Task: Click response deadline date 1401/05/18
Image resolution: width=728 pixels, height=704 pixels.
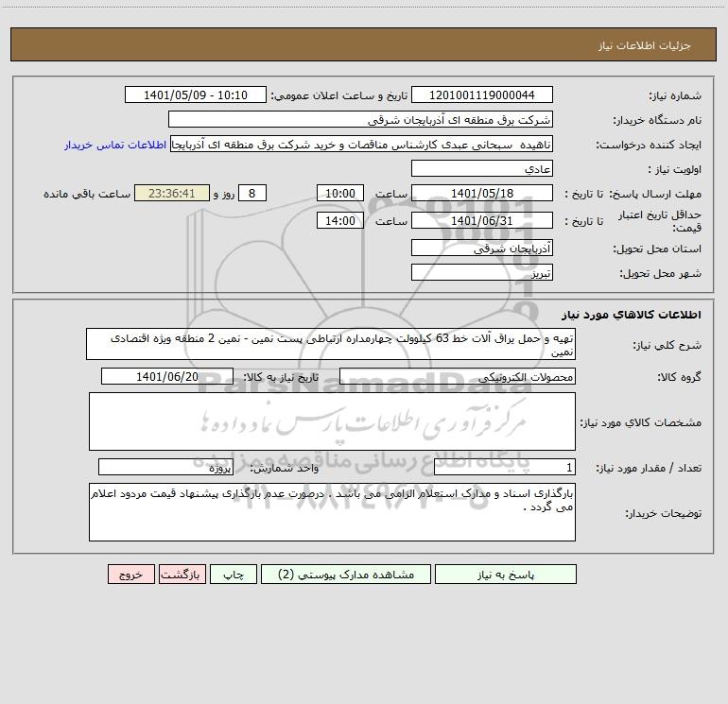Action: click(482, 194)
